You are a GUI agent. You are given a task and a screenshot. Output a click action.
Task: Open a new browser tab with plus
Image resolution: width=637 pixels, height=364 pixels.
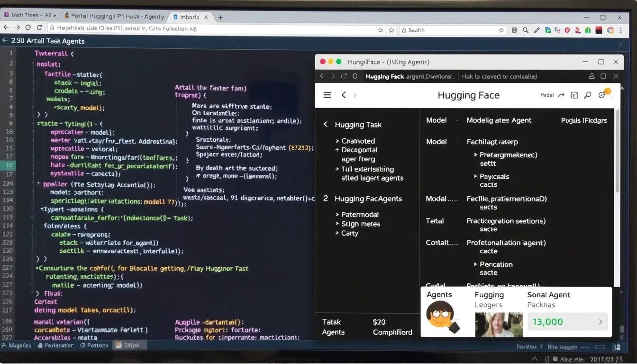click(x=220, y=17)
